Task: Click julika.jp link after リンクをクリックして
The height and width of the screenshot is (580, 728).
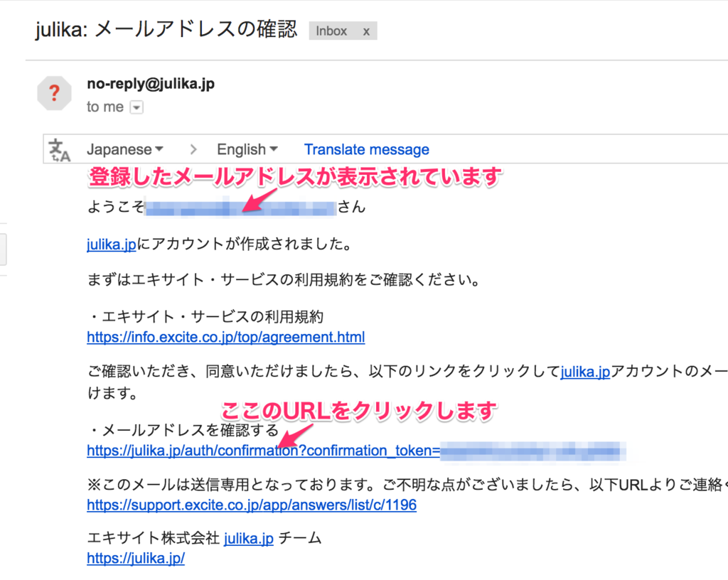Action: (x=585, y=371)
